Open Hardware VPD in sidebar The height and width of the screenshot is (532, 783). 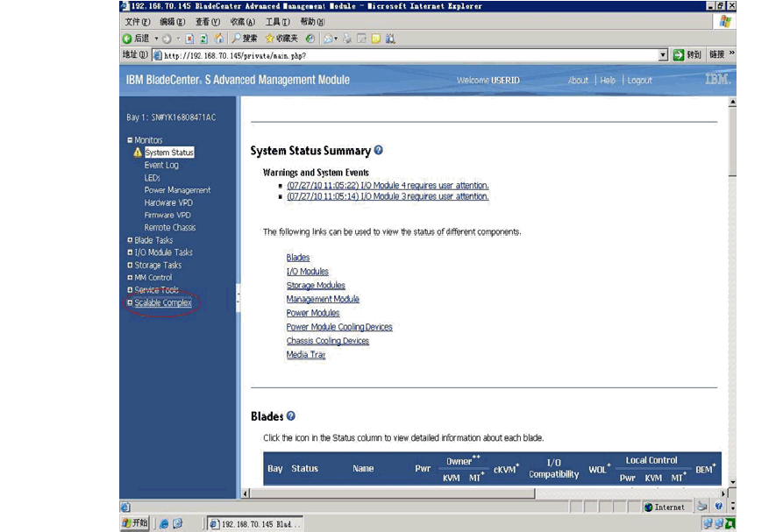[x=168, y=202]
